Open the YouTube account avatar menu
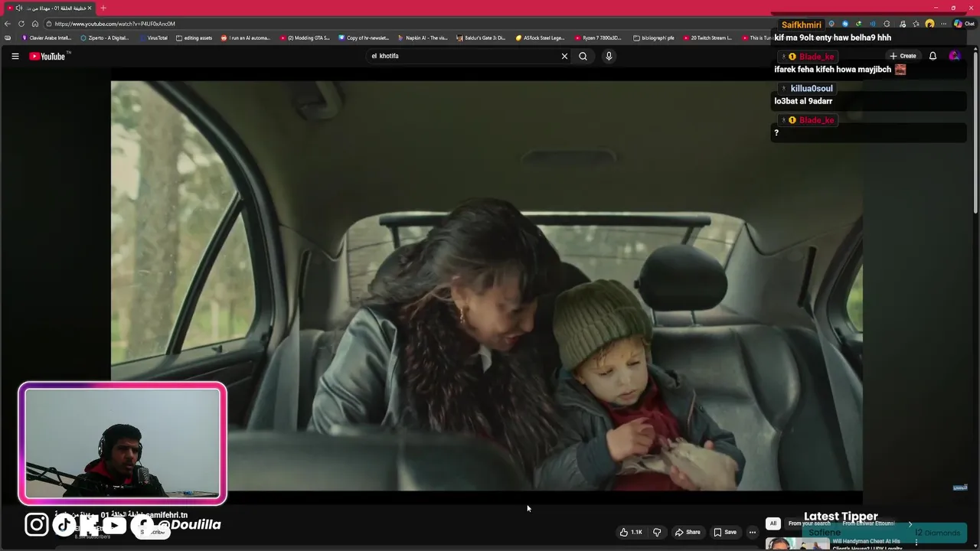The image size is (980, 551). pos(955,56)
